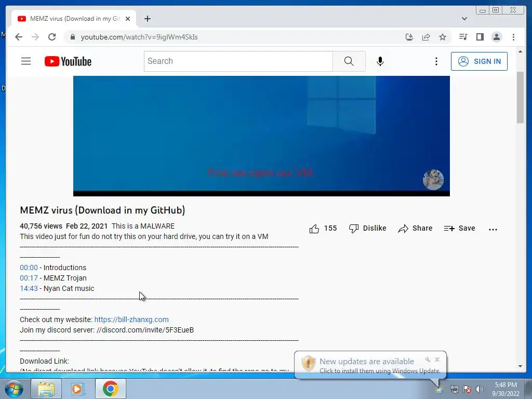Click the magnifier search button
Image resolution: width=532 pixels, height=399 pixels.
pos(349,61)
